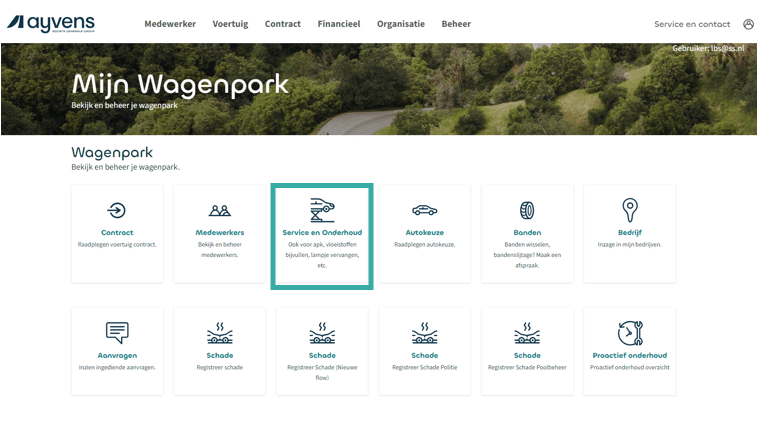Viewport: 763px width, 429px height.
Task: Click the 'Bekijk en beheer medewerkers.' description
Action: coord(219,250)
